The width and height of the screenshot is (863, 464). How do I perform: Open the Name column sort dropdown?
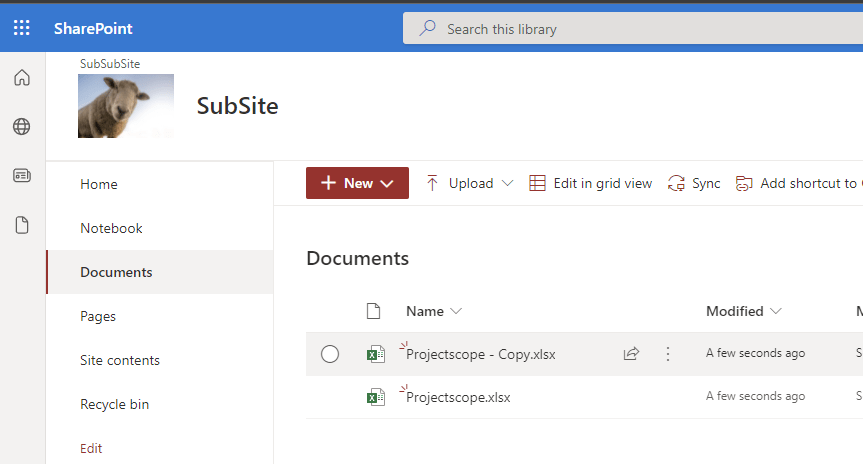click(x=434, y=311)
